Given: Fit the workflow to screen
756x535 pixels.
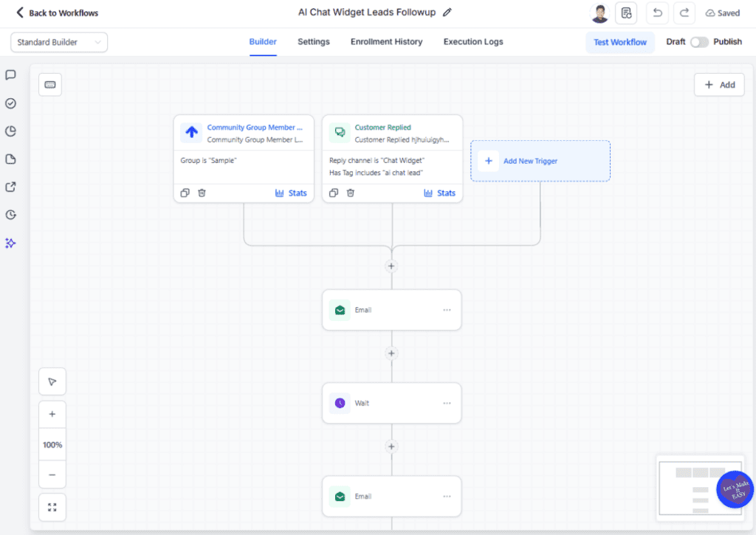Looking at the screenshot, I should (52, 507).
